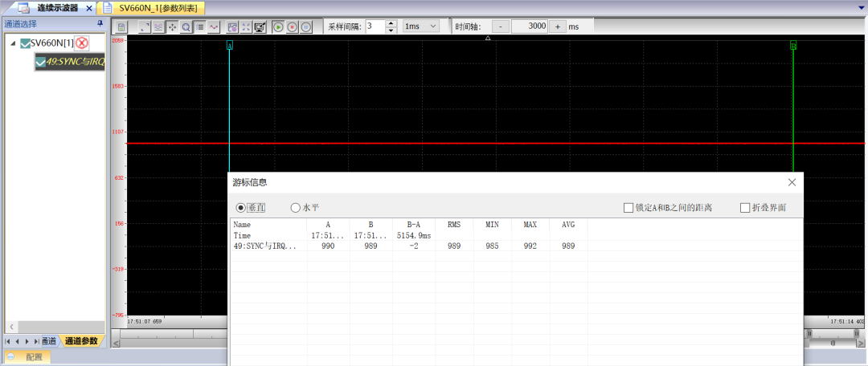This screenshot has height=366, width=868.
Task: Switch to the 通道 tab at bottom
Action: click(x=50, y=341)
